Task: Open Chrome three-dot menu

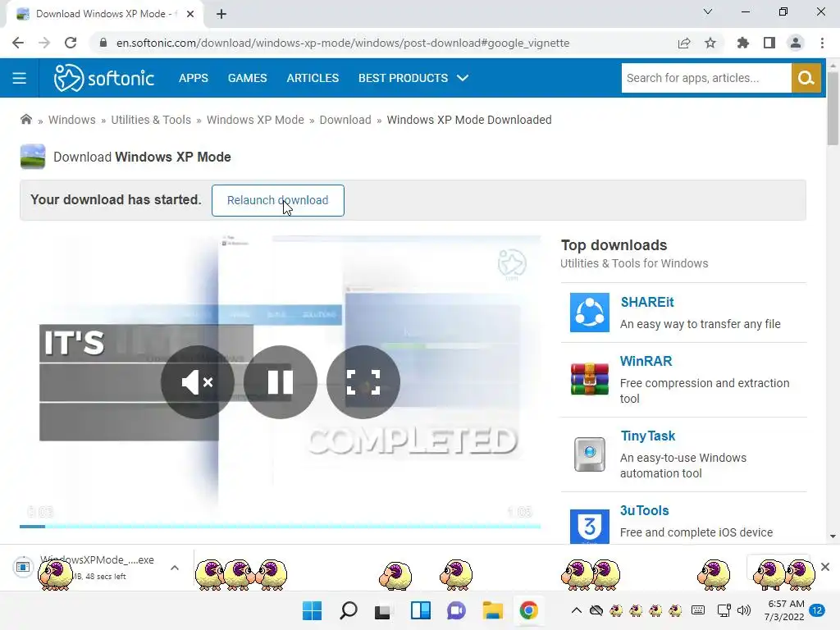Action: click(822, 43)
